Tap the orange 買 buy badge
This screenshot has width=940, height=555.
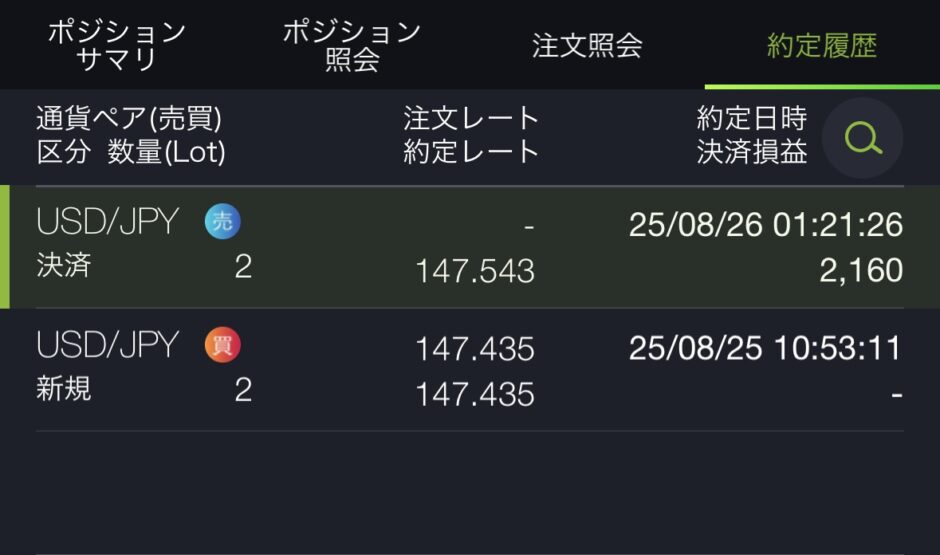222,345
